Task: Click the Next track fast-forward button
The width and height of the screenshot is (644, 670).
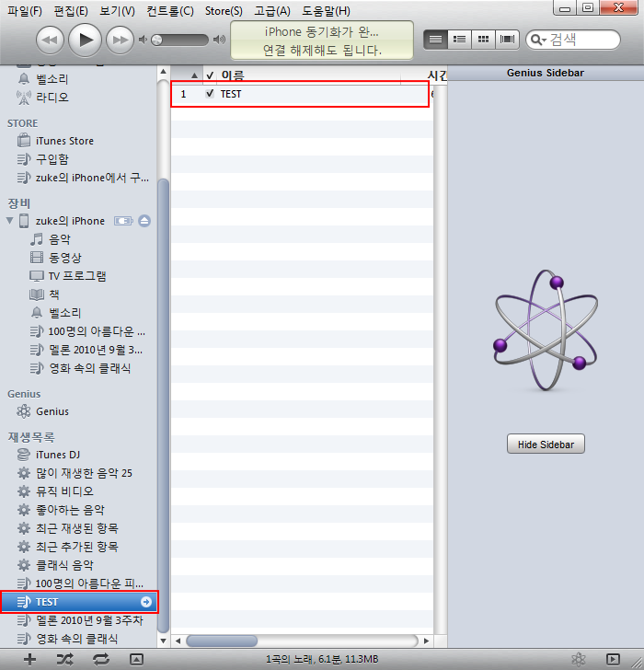Action: [x=120, y=40]
